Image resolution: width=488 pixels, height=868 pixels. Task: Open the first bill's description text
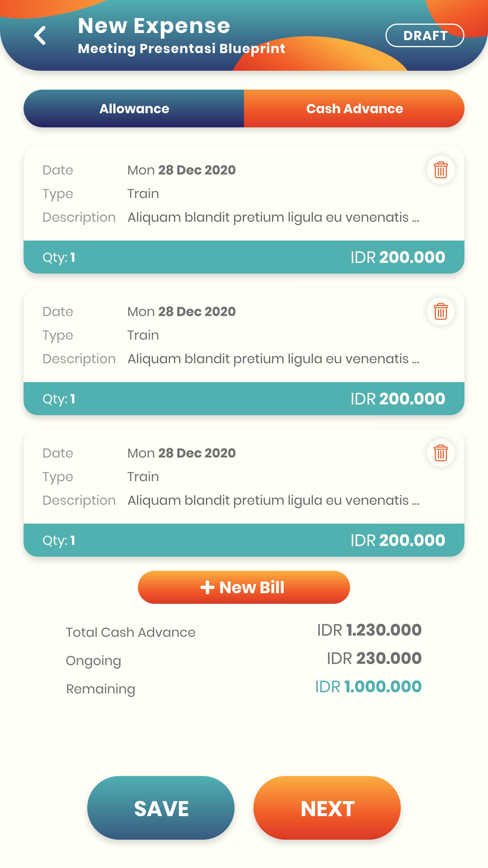pos(273,217)
